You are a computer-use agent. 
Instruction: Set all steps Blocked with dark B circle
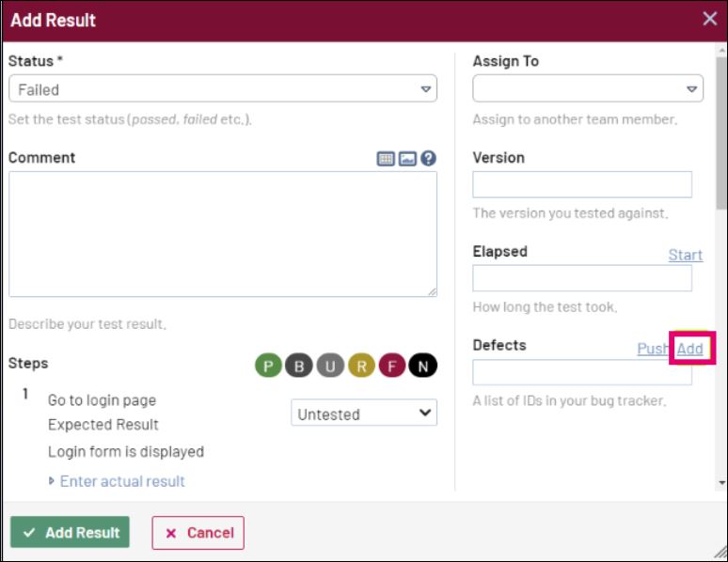pos(299,366)
